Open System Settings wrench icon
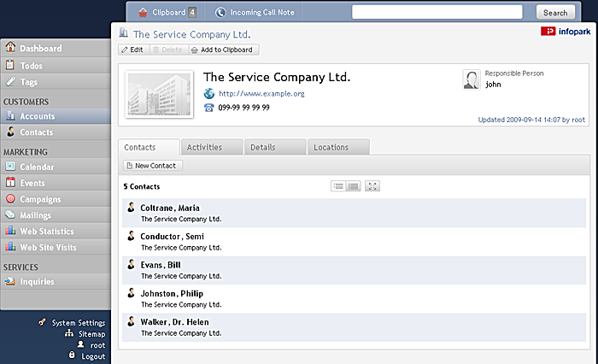Screen dimensions: 598x364 point(43,322)
